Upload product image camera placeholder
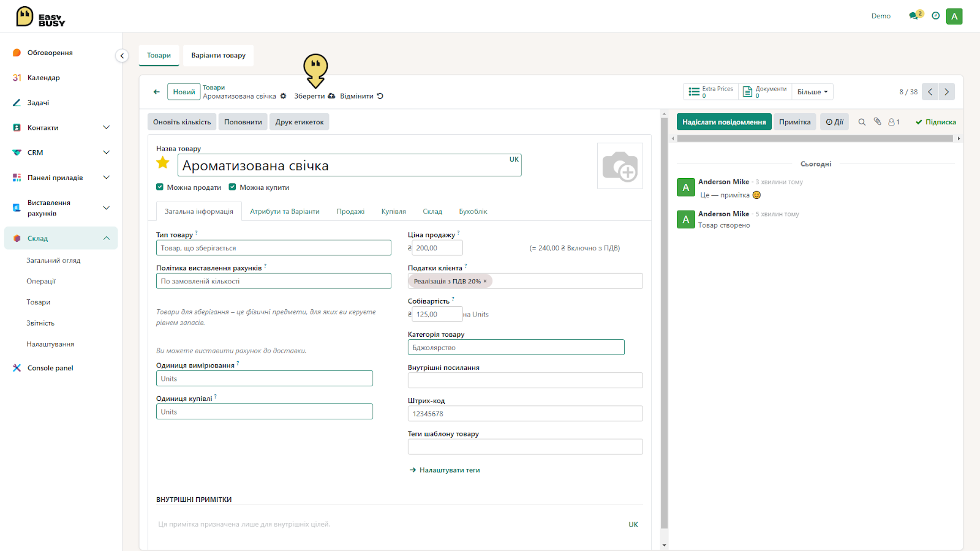 (620, 166)
